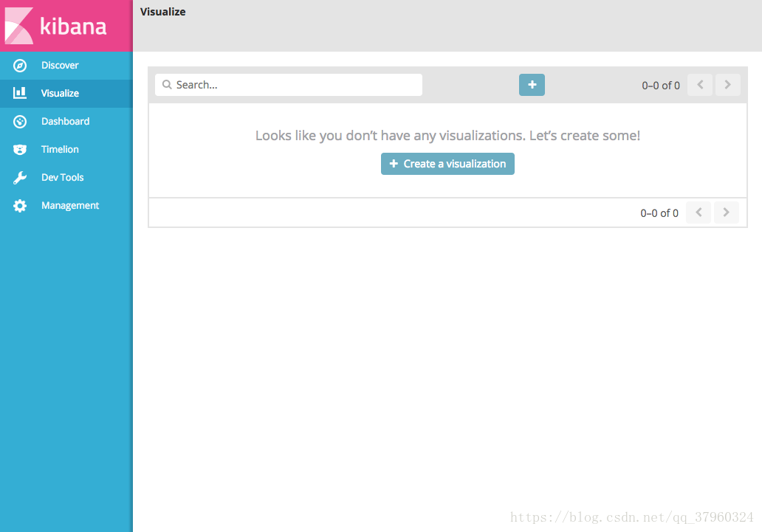Click the Dev Tools wrench icon
The height and width of the screenshot is (532, 762).
coord(20,178)
